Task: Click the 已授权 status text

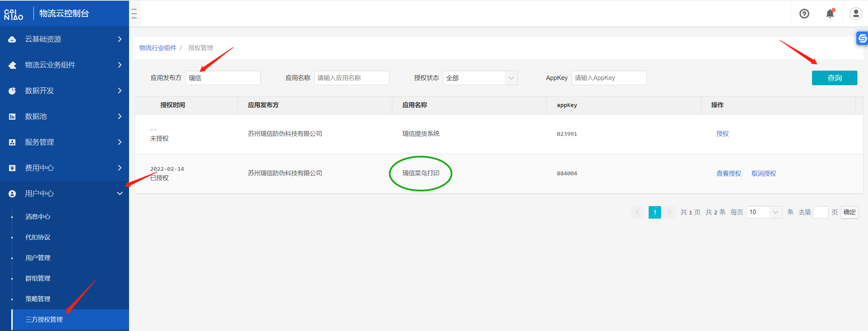Action: click(x=159, y=178)
